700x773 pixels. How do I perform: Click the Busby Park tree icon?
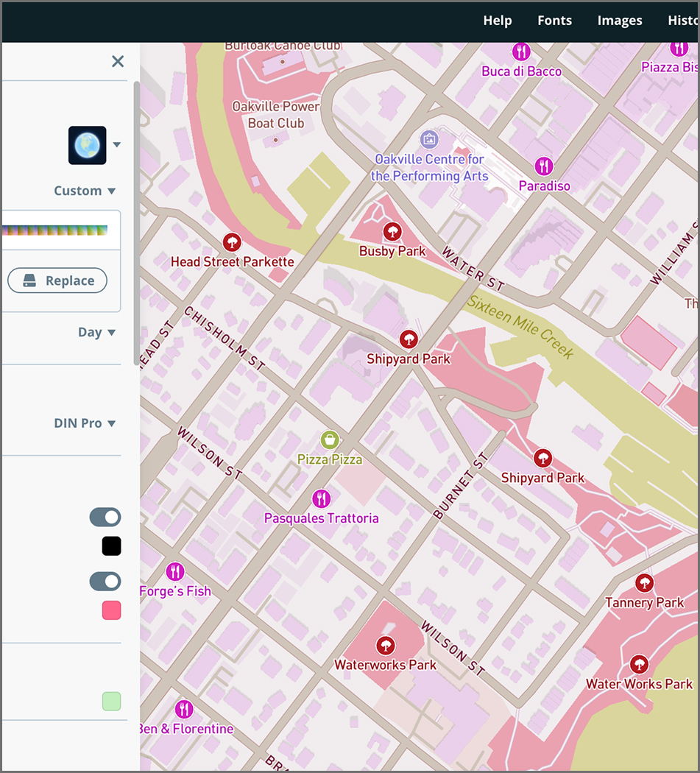coord(392,231)
